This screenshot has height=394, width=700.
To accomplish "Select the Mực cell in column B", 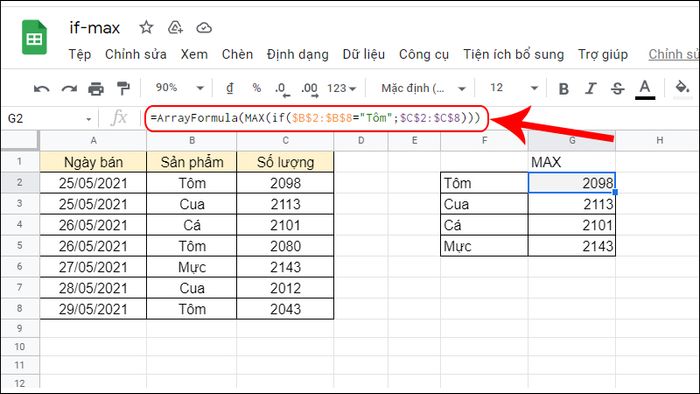I will click(192, 267).
